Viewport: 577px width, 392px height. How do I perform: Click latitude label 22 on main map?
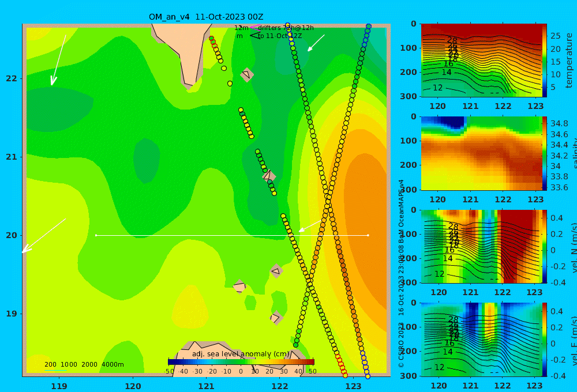[x=12, y=78]
